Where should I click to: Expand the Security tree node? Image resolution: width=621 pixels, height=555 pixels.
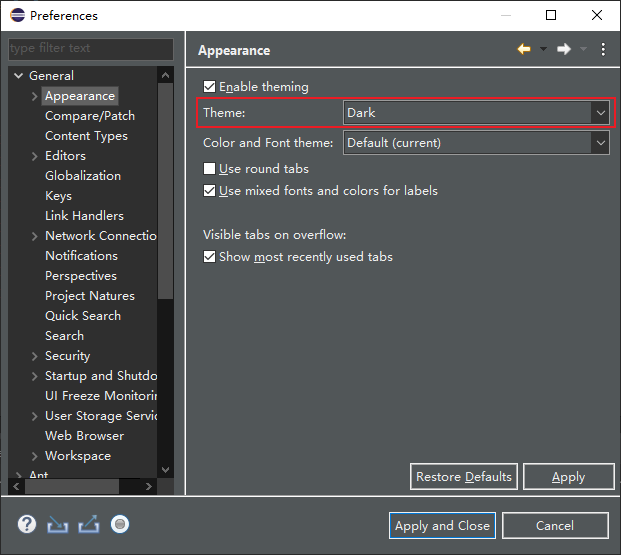pyautogui.click(x=34, y=356)
